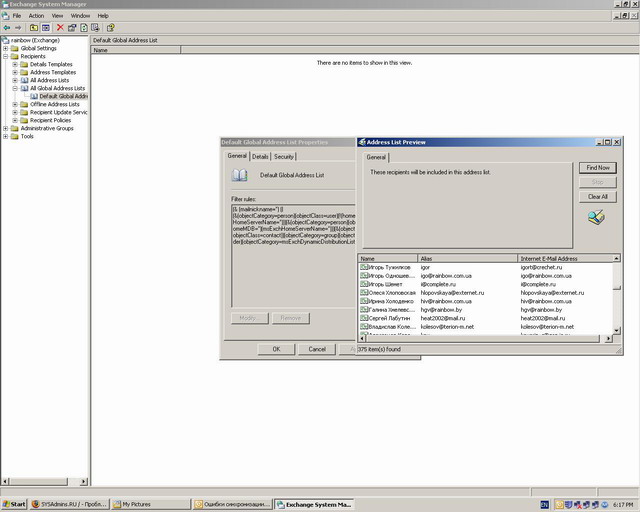Click OK in the Properties dialog

[276, 349]
